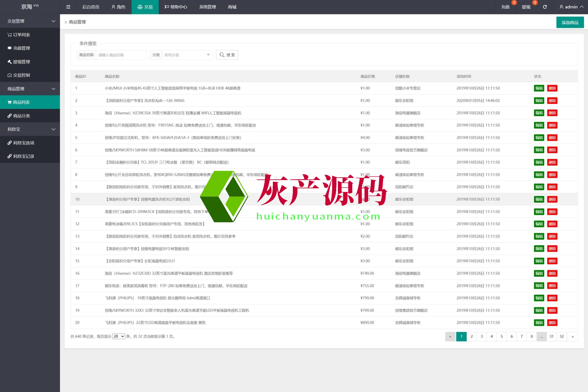Click the hamburger menu collapse icon
Screen dimensions: 588x392
point(68,7)
